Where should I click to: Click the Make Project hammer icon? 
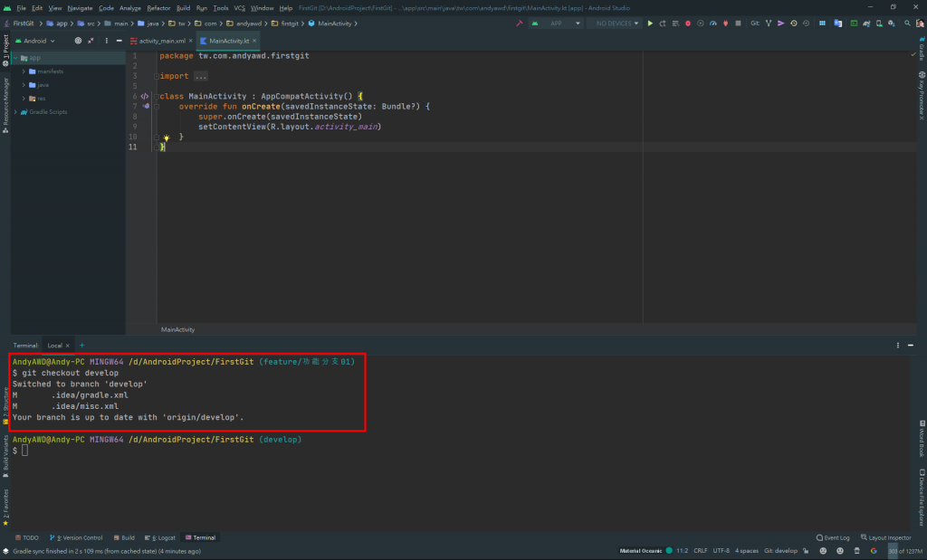(519, 24)
